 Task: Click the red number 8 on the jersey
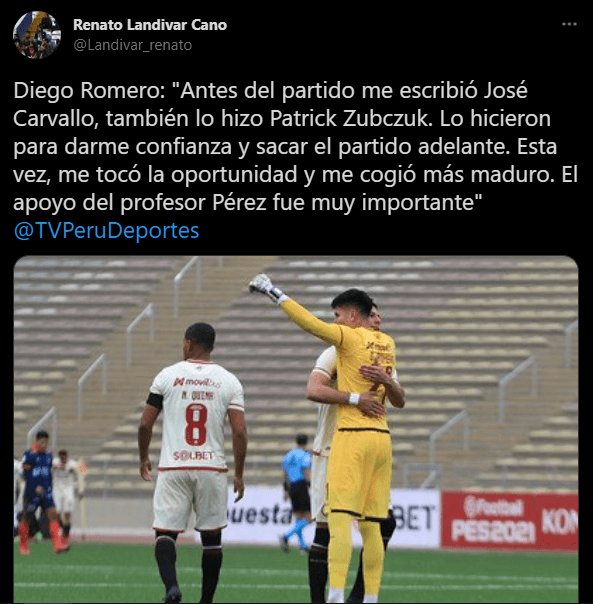pos(196,425)
